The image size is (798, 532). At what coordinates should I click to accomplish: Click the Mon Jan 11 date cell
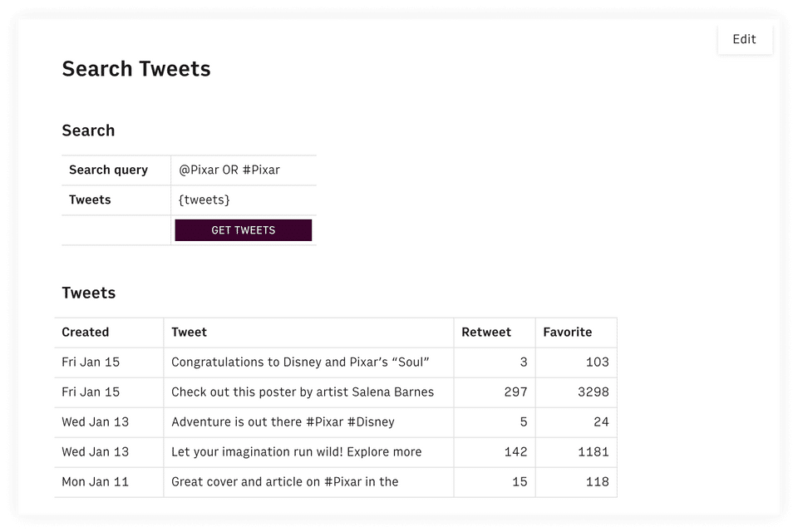pos(95,482)
